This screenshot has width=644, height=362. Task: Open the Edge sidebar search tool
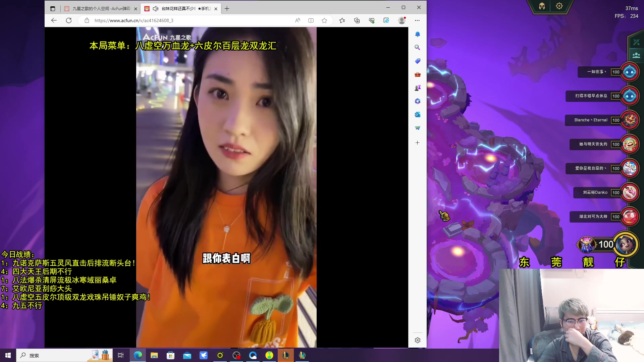(x=417, y=48)
